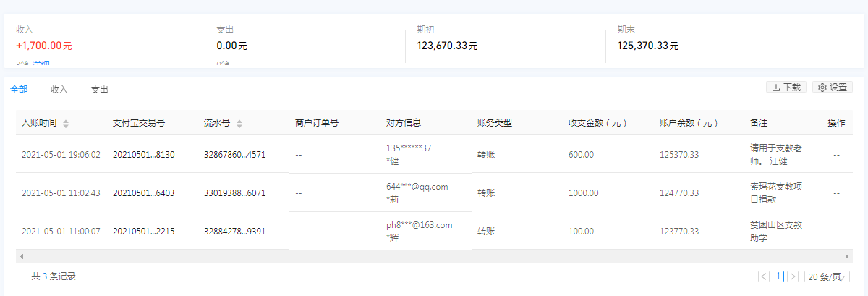The height and width of the screenshot is (296, 868).
Task: Switch to the 收入 tab
Action: pos(59,90)
